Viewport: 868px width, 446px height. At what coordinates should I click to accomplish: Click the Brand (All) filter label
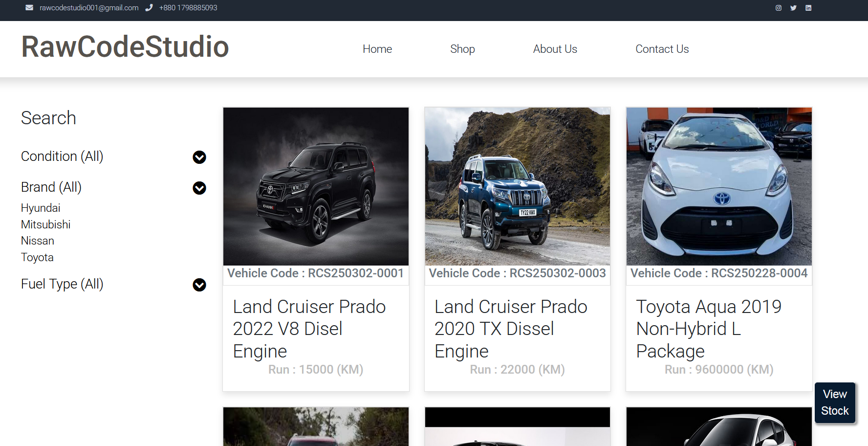(x=51, y=187)
